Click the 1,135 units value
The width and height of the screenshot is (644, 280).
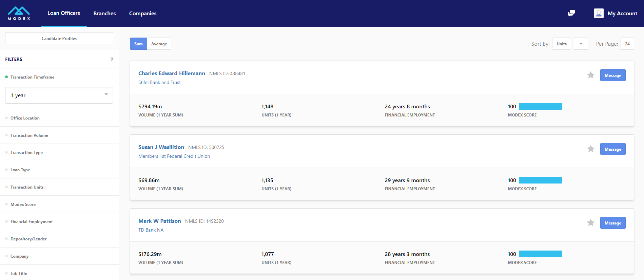[x=267, y=180]
